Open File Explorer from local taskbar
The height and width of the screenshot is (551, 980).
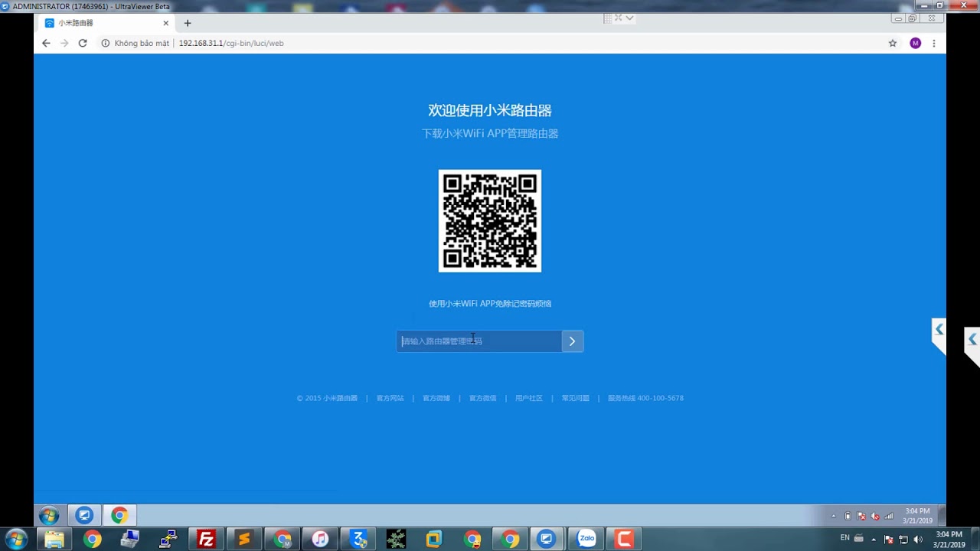54,539
